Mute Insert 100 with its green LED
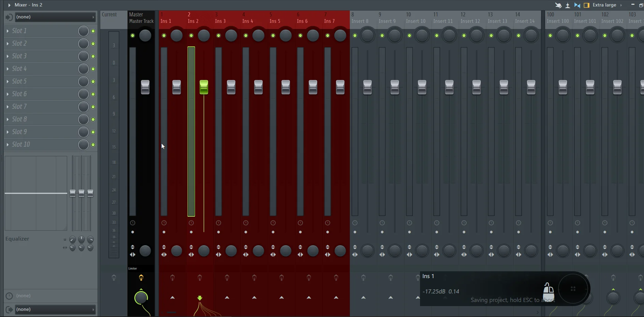The width and height of the screenshot is (644, 317). pos(550,36)
